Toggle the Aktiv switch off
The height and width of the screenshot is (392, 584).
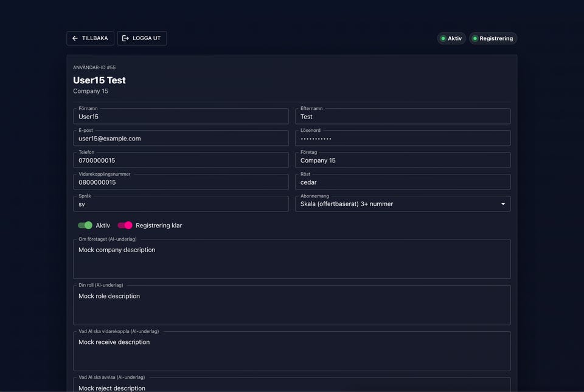[85, 225]
